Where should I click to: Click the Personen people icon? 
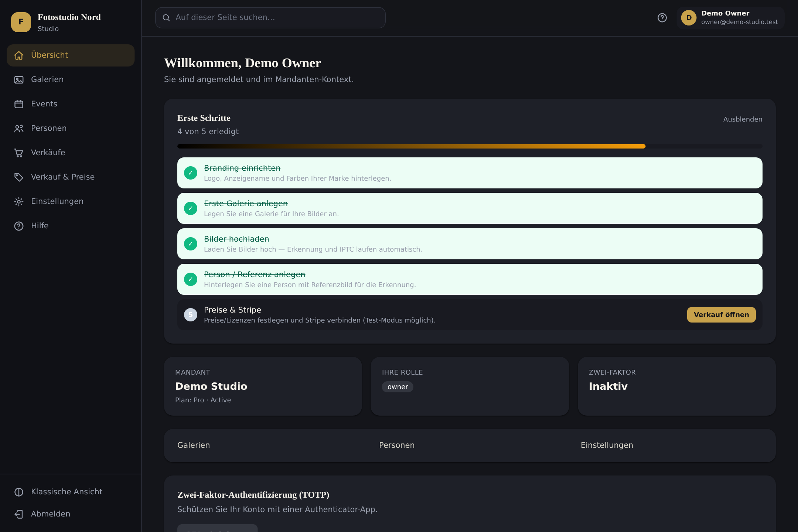[19, 129]
